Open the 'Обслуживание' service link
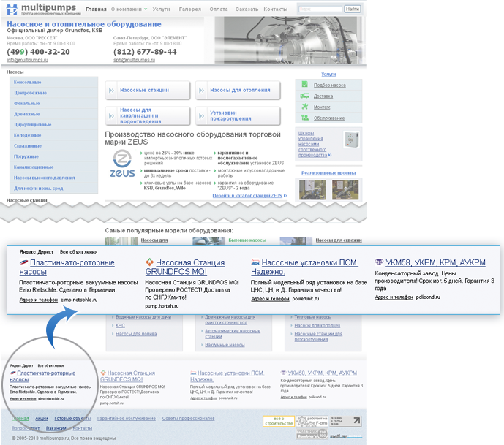504x445 pixels. click(329, 118)
